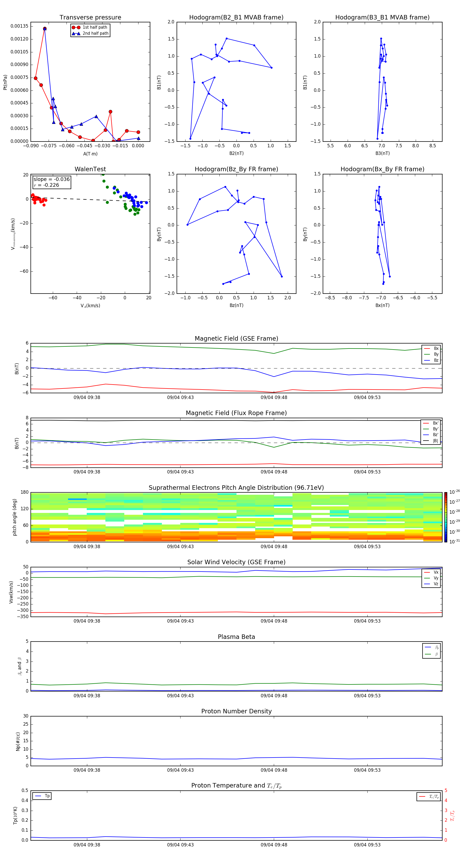
Task: Click the 'Transverse pressure' plot title
Action: 90,17
